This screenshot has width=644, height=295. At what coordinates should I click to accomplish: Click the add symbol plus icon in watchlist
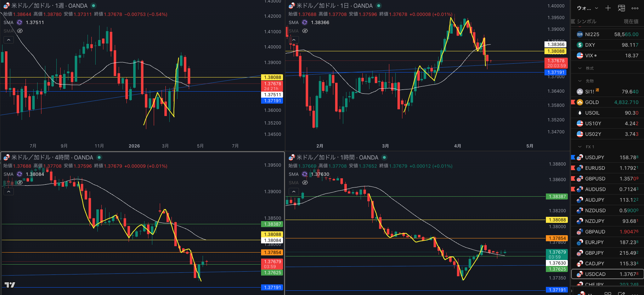pyautogui.click(x=608, y=8)
